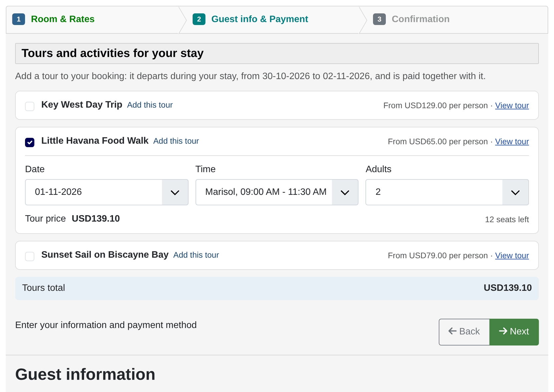The height and width of the screenshot is (392, 554).
Task: Click Add this tour beside Sunset Sail on Biscayne Bay
Action: (196, 255)
